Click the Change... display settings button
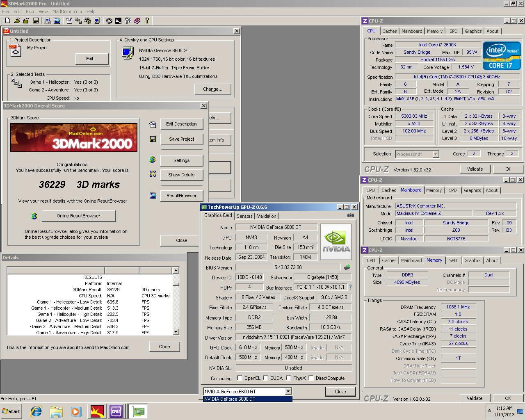The width and height of the screenshot is (525, 420). (212, 89)
